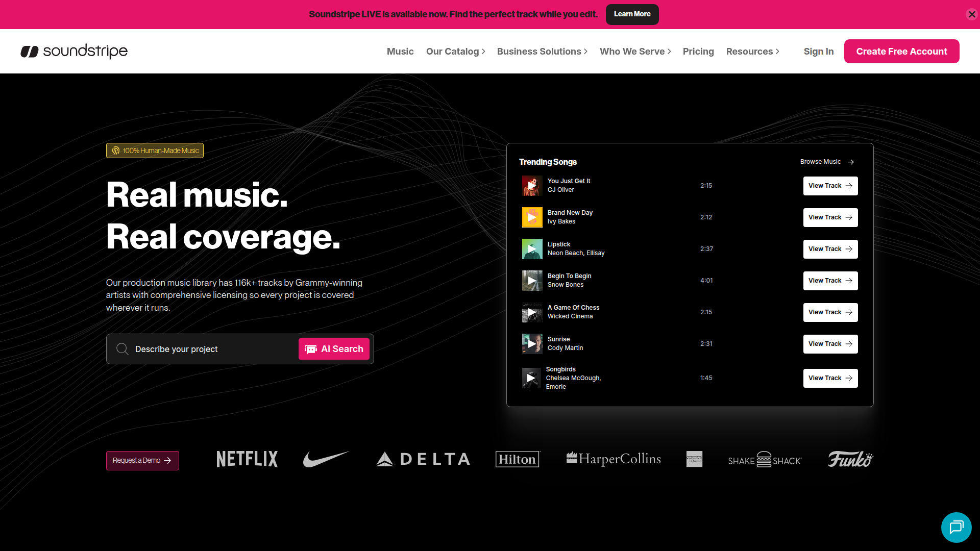View Track for You Just Get It

tap(830, 186)
